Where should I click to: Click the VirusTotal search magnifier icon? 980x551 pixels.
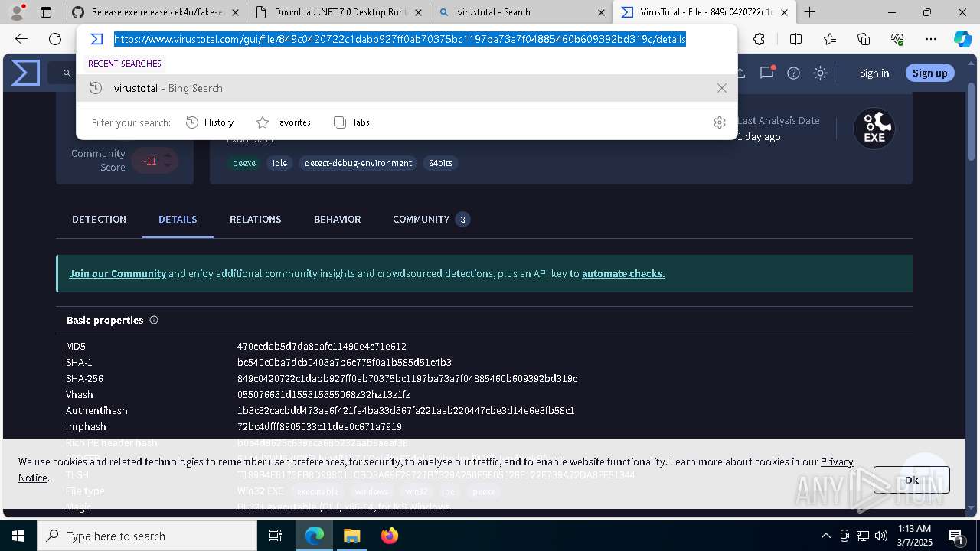pyautogui.click(x=67, y=73)
